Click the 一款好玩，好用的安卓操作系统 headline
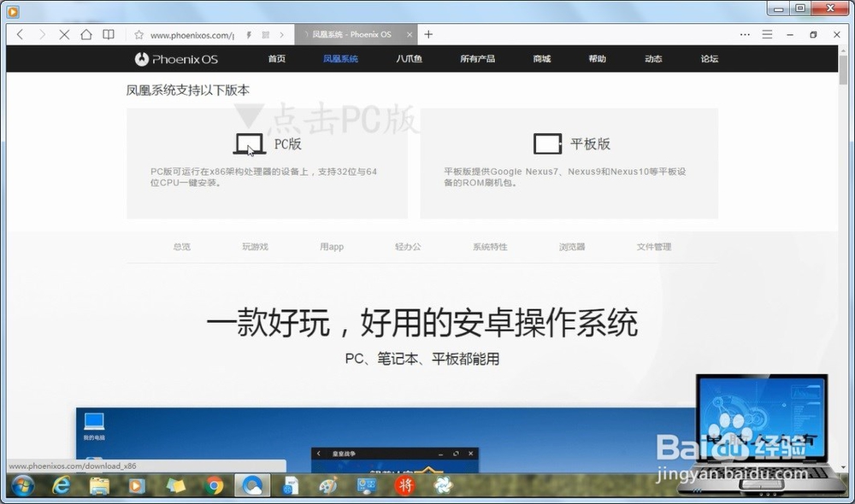This screenshot has width=855, height=504. (x=422, y=323)
